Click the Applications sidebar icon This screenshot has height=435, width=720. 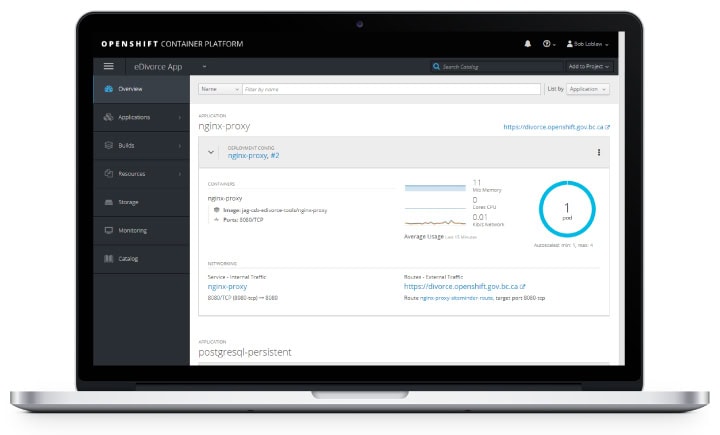coord(108,117)
